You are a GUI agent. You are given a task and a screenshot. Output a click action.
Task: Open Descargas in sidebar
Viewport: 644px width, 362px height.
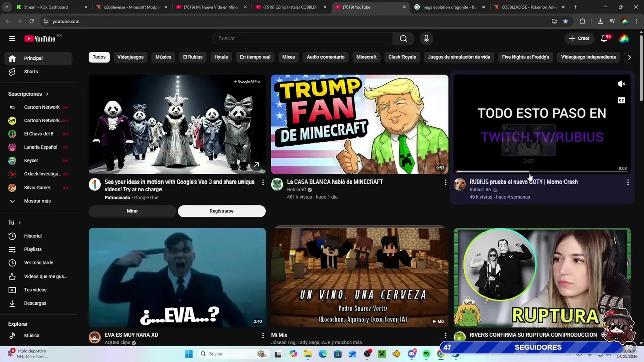tap(39, 303)
